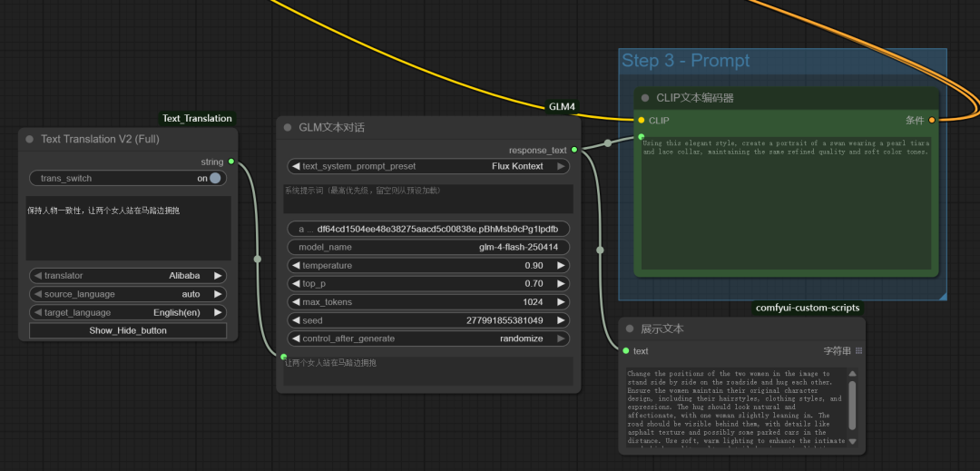980x471 pixels.
Task: Open control_after_generate randomize dropdown
Action: tap(428, 339)
